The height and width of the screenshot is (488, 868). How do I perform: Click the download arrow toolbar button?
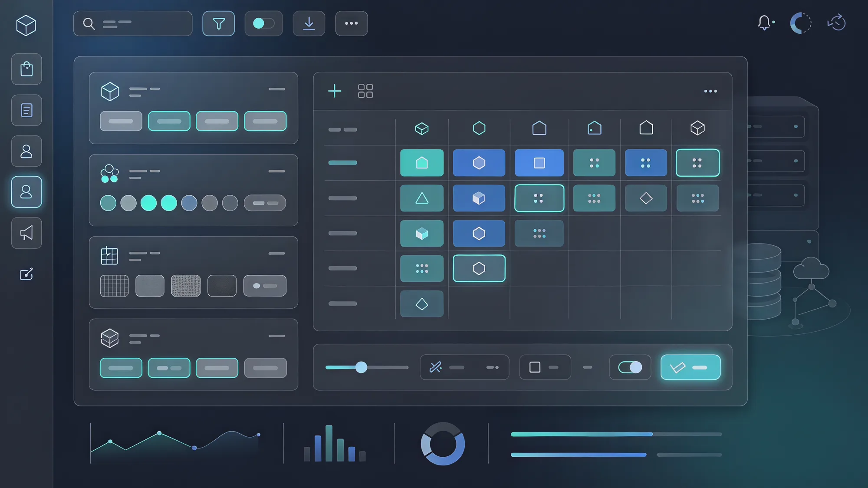pyautogui.click(x=309, y=23)
